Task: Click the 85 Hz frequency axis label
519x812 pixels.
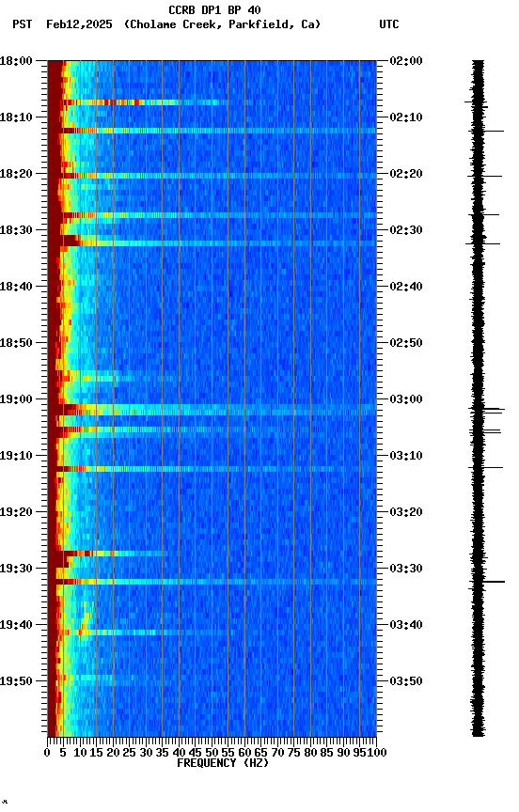Action: 327,753
